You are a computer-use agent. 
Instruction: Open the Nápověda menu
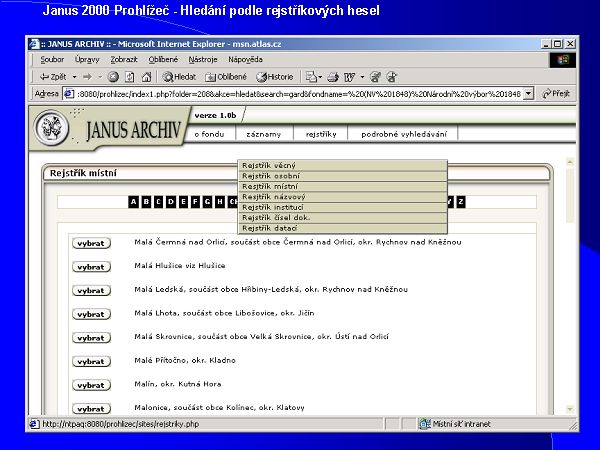click(x=245, y=59)
